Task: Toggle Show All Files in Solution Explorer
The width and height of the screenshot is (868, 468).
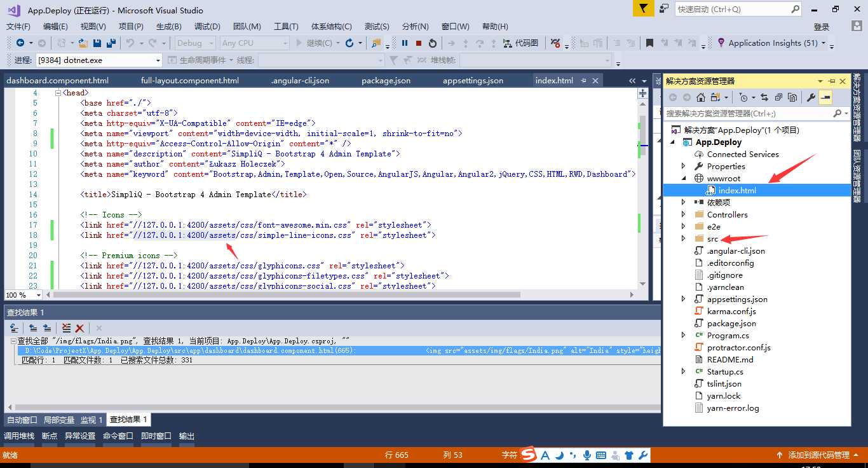Action: [792, 97]
